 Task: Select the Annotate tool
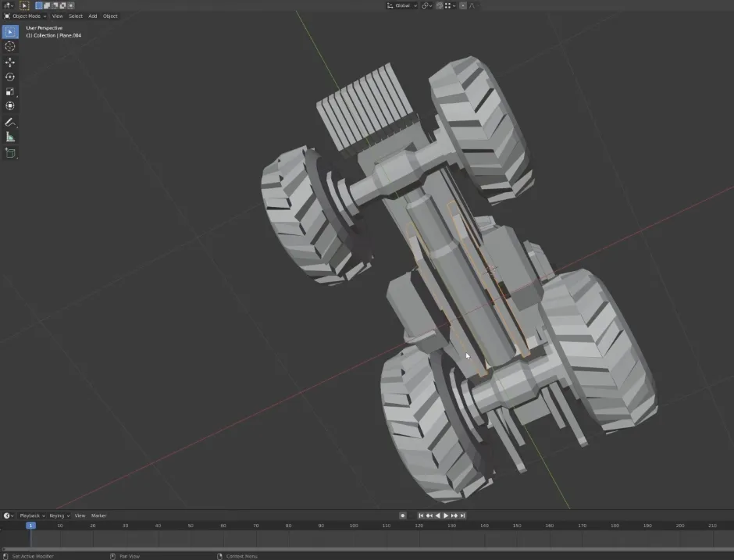pos(10,122)
